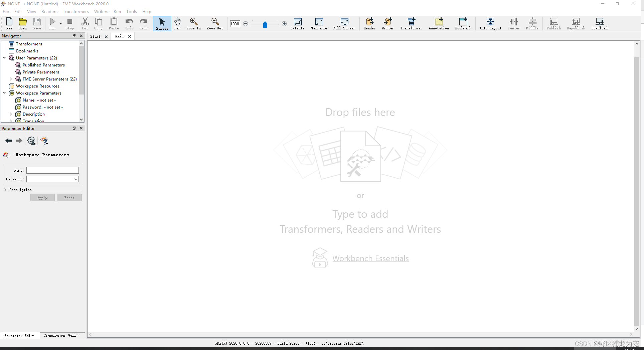The height and width of the screenshot is (350, 644).
Task: Click the help icon in Parameter Editor
Action: [44, 141]
